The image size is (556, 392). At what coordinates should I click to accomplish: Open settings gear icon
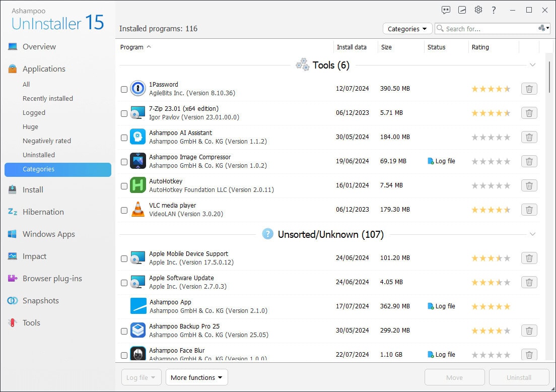pos(478,10)
